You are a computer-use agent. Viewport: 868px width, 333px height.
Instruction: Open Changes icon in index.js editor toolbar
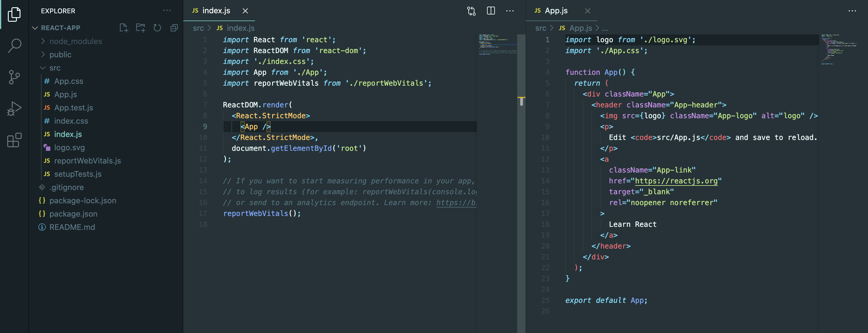(471, 11)
